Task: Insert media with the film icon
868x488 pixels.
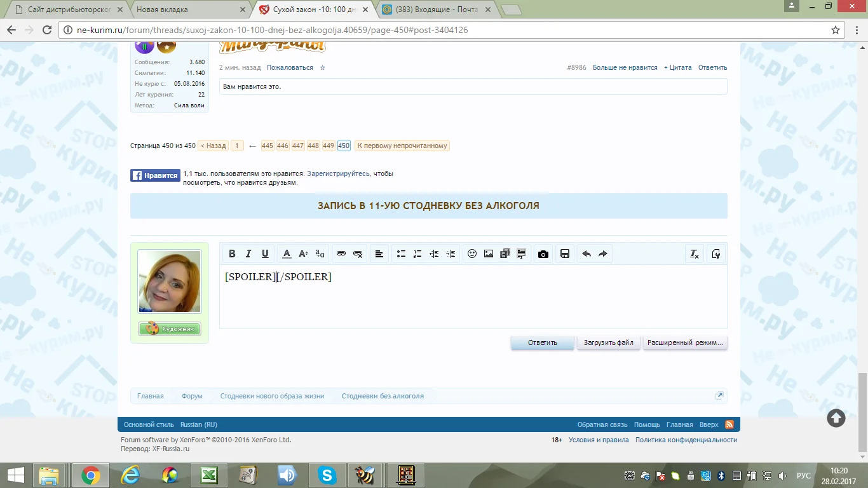Action: [505, 254]
